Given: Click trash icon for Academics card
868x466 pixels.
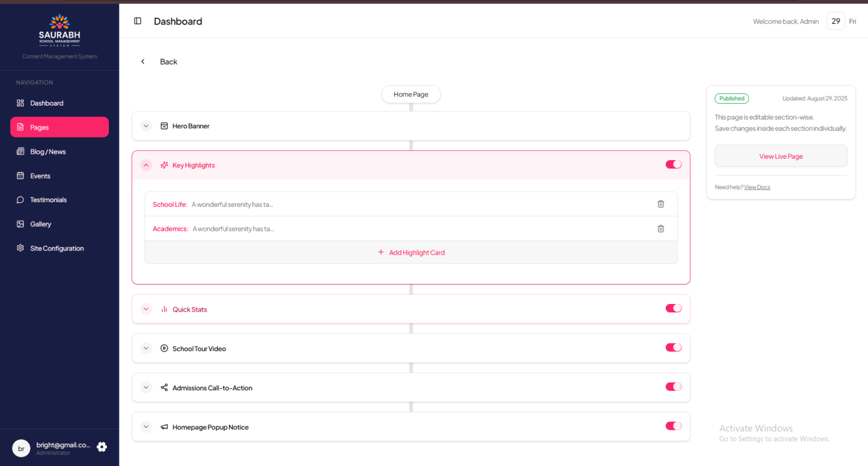Looking at the screenshot, I should (x=661, y=229).
